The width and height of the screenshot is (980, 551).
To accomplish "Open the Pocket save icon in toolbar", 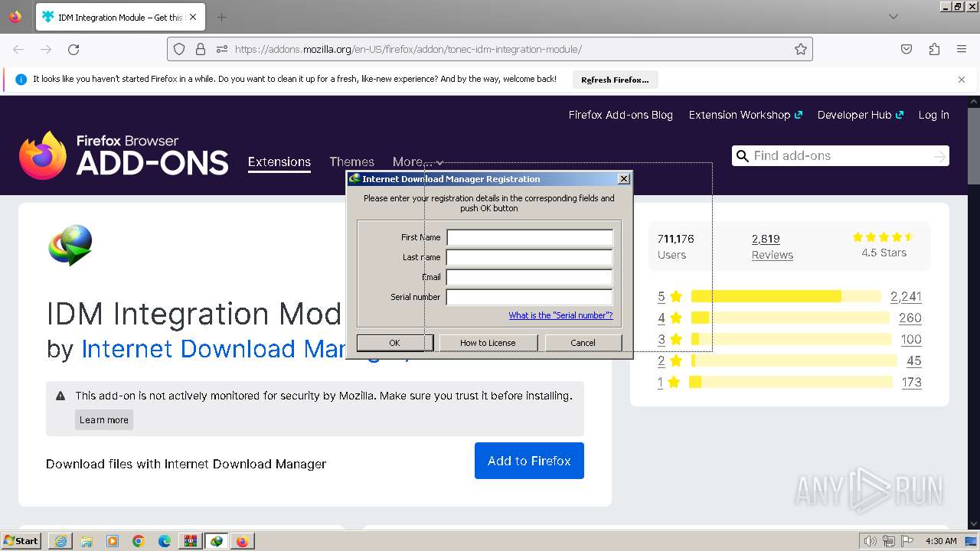I will (x=906, y=49).
